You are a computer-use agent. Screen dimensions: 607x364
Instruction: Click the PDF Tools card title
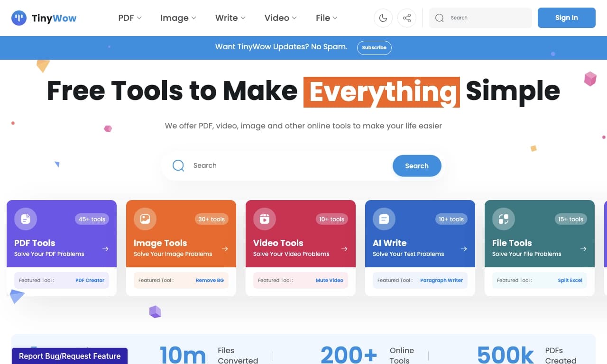pos(35,243)
